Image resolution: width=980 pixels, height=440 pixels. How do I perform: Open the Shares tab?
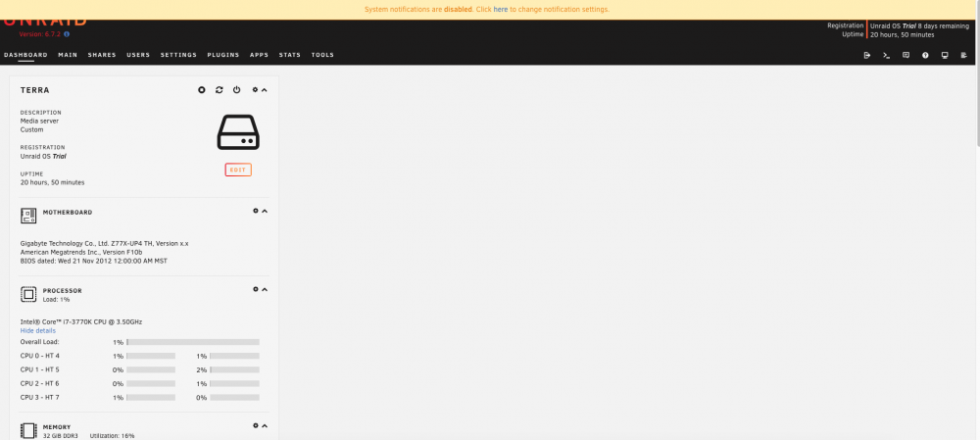102,55
